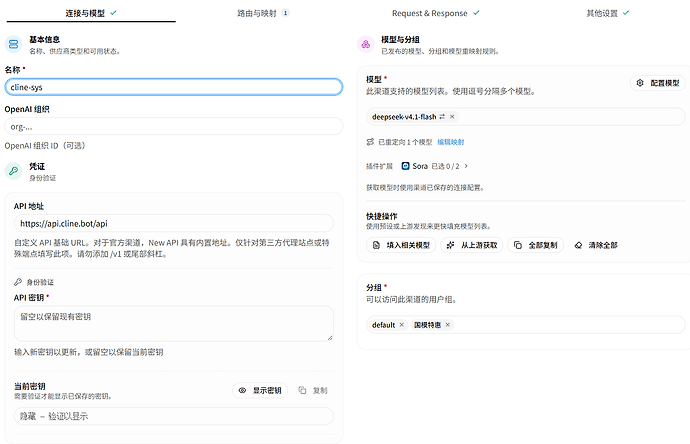The height and width of the screenshot is (444, 690).
Task: Click the redirect icon beside 已重定向 1 个模型
Action: coord(370,142)
